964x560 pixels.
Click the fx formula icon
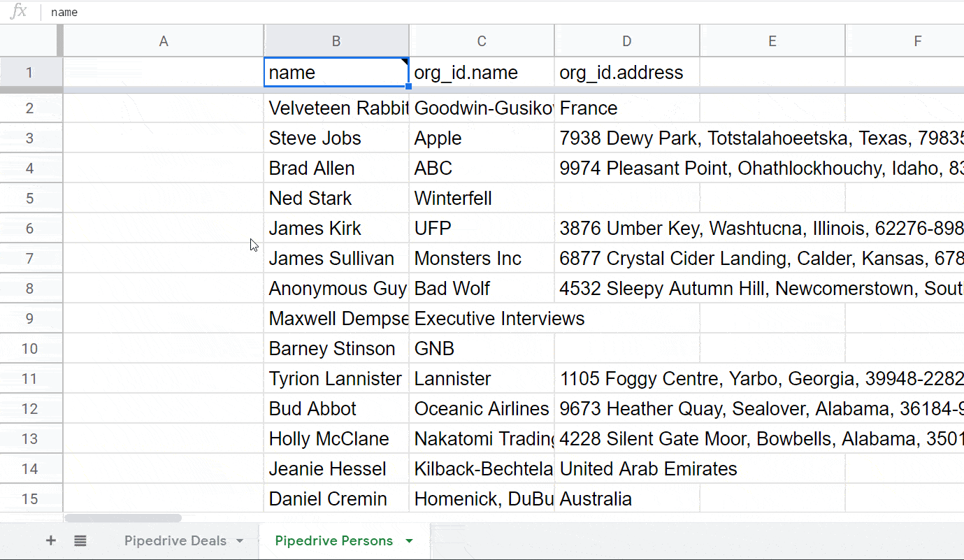click(x=19, y=12)
